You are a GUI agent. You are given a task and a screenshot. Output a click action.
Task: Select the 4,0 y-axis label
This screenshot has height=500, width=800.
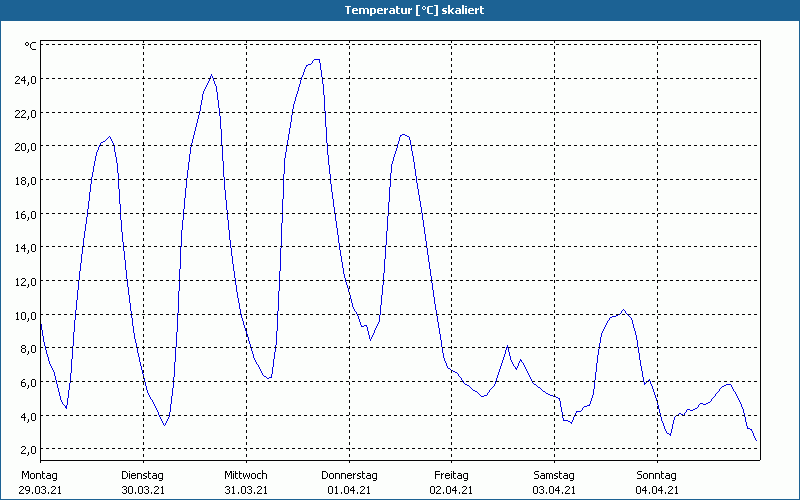coord(28,416)
